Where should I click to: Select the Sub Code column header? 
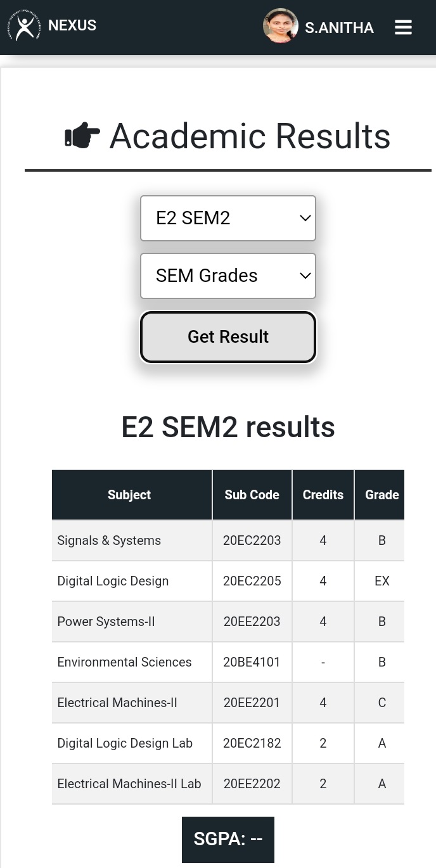(x=252, y=495)
